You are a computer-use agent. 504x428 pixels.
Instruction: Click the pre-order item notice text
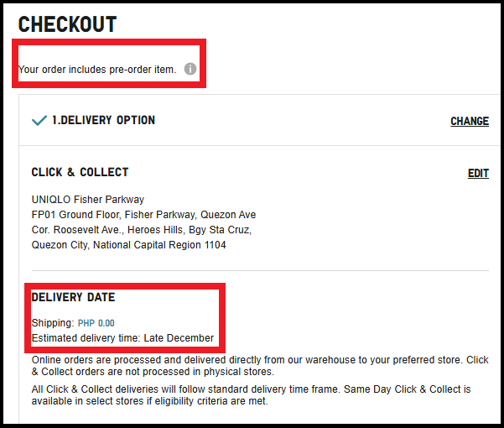tap(97, 70)
